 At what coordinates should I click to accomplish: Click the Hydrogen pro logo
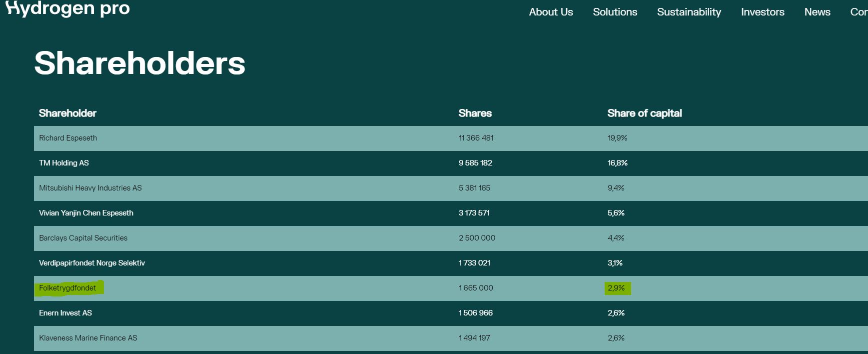[67, 8]
